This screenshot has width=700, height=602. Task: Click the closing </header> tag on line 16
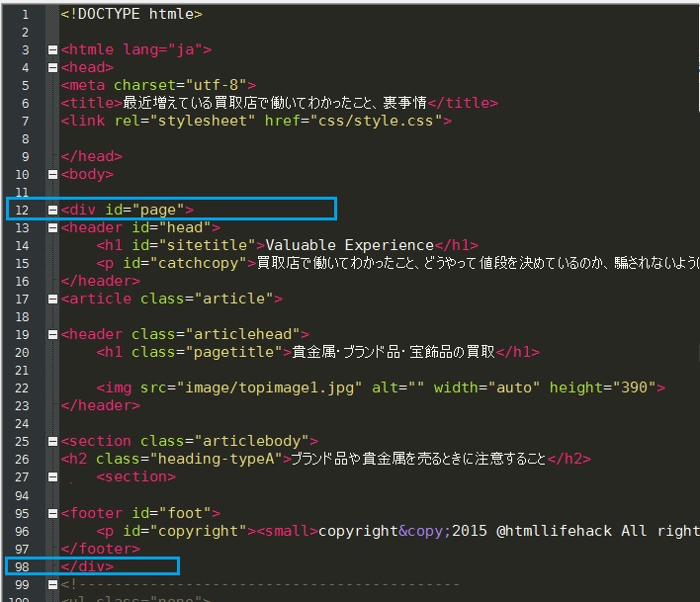tap(101, 281)
